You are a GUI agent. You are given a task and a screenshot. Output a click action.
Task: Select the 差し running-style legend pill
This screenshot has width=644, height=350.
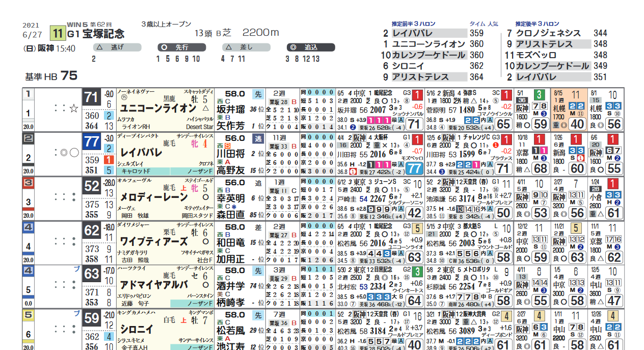247,47
